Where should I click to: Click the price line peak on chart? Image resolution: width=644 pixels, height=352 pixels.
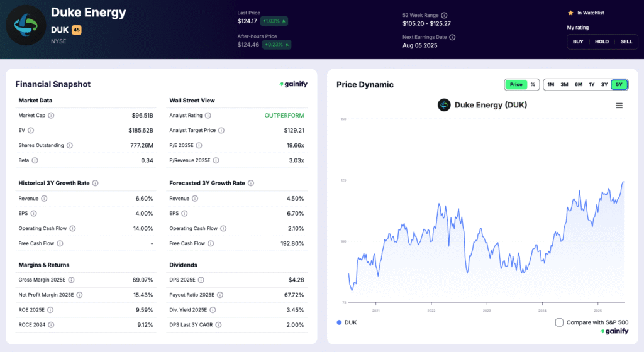pyautogui.click(x=623, y=182)
